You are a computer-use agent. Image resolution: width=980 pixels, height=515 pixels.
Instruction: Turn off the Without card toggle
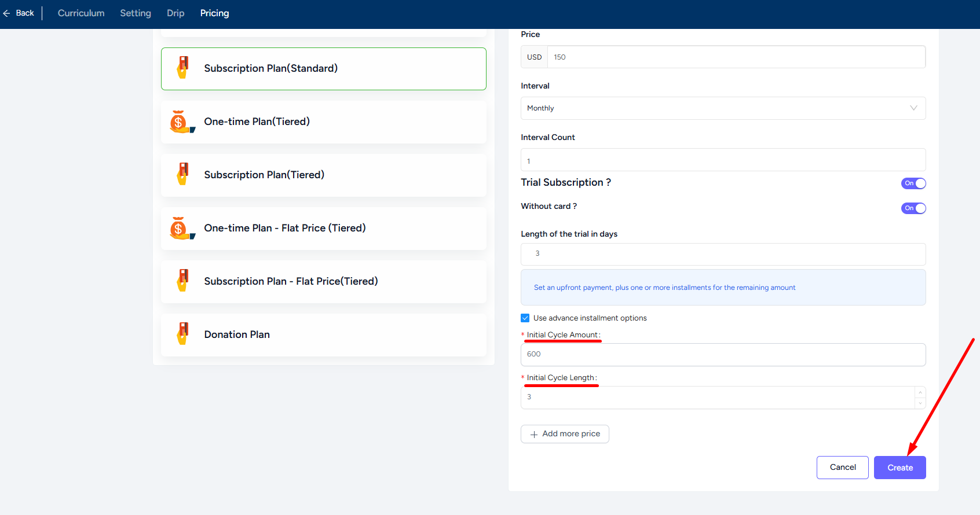913,208
